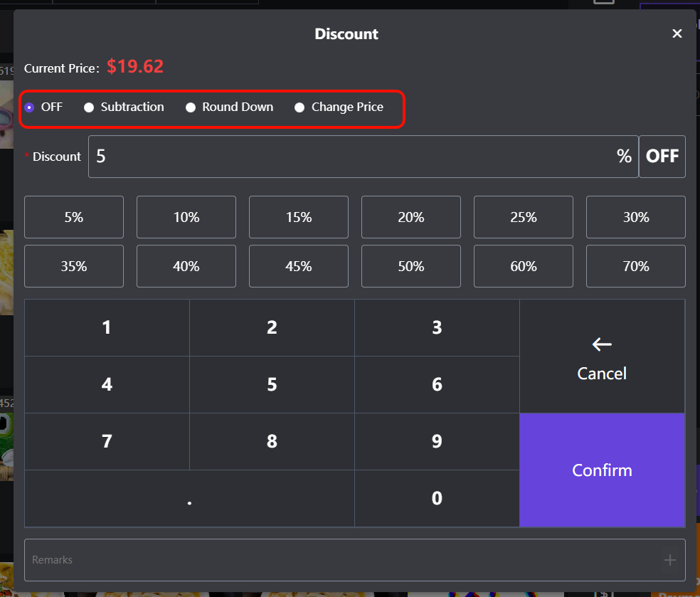The image size is (700, 597).
Task: Pick the 25% preset discount
Action: click(524, 217)
